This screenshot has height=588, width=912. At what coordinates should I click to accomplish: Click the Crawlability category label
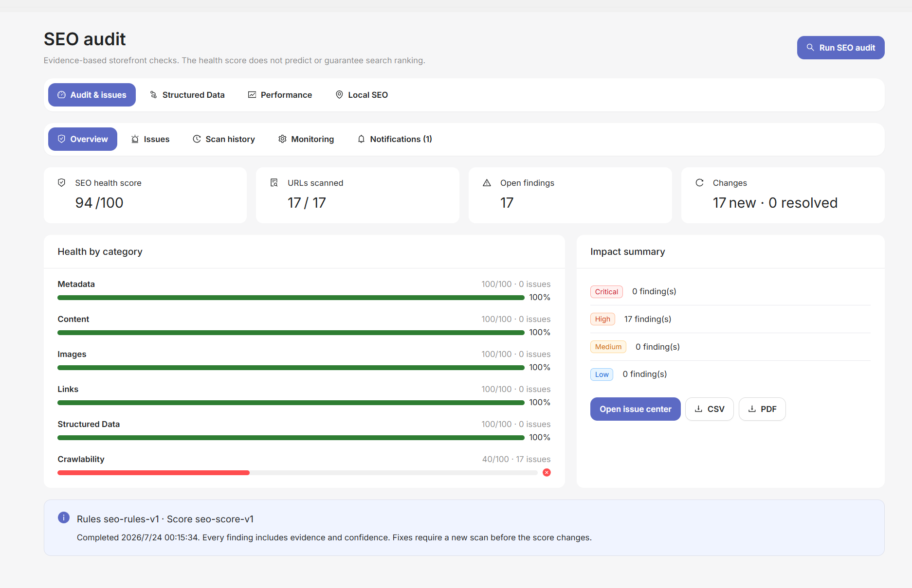(x=81, y=459)
